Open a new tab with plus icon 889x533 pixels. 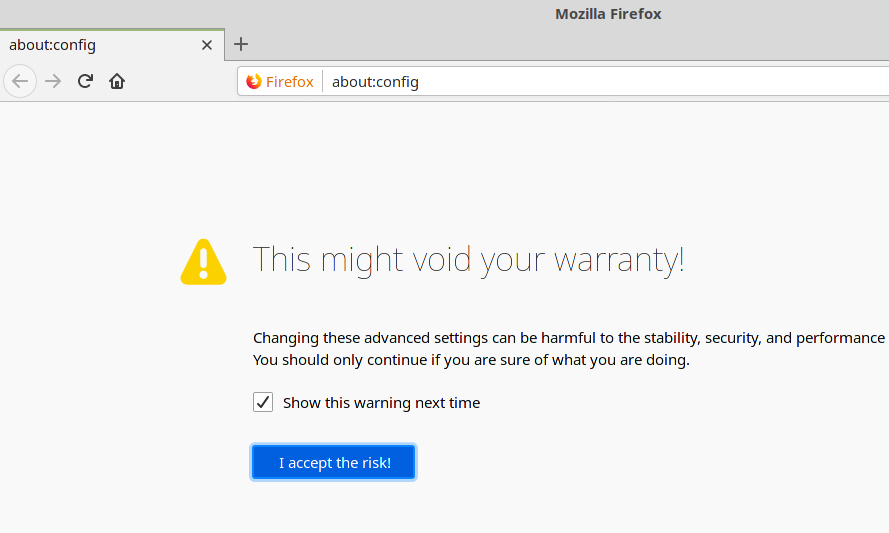click(x=241, y=44)
